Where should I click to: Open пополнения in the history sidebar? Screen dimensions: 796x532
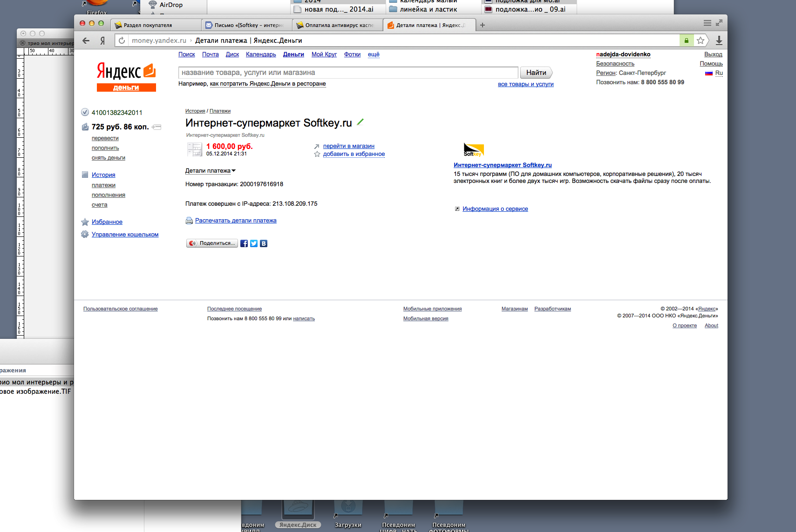click(x=109, y=195)
